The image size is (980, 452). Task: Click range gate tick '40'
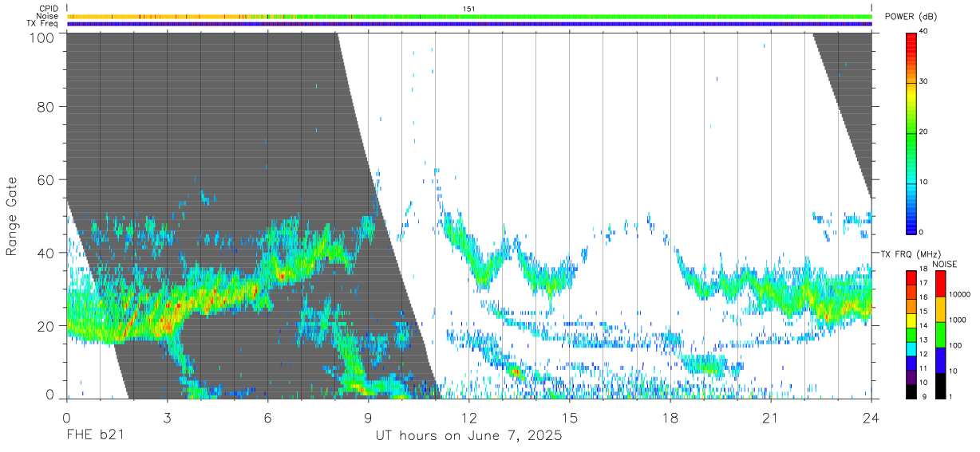tap(45, 253)
